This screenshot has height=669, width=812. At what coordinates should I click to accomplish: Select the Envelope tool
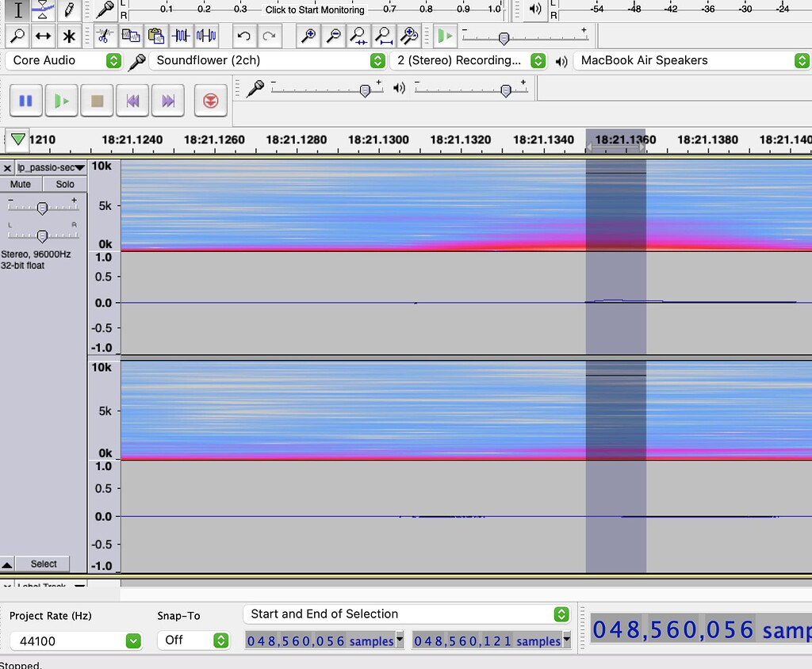coord(44,11)
